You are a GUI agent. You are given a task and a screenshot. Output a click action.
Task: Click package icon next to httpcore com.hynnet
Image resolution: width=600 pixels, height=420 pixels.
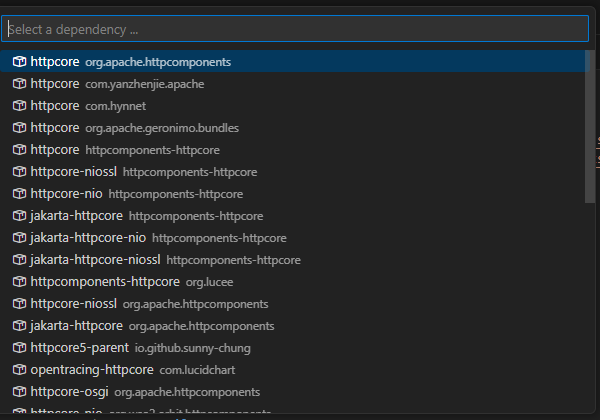tap(19, 106)
